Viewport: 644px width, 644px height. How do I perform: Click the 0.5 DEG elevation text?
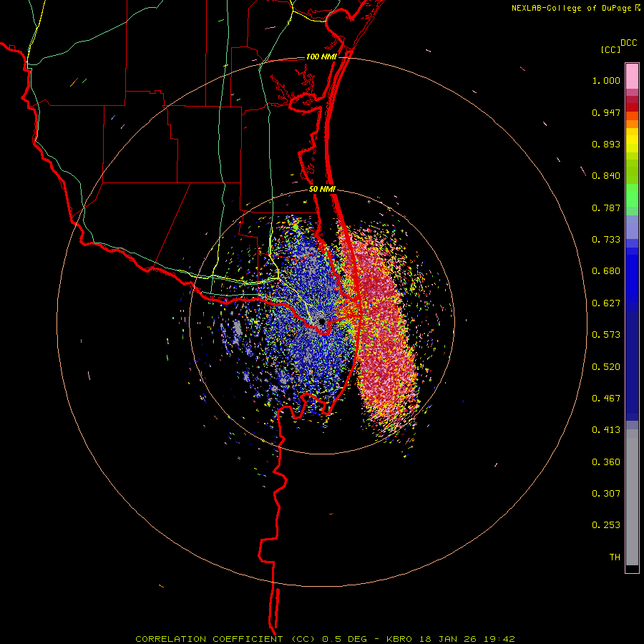point(345,639)
